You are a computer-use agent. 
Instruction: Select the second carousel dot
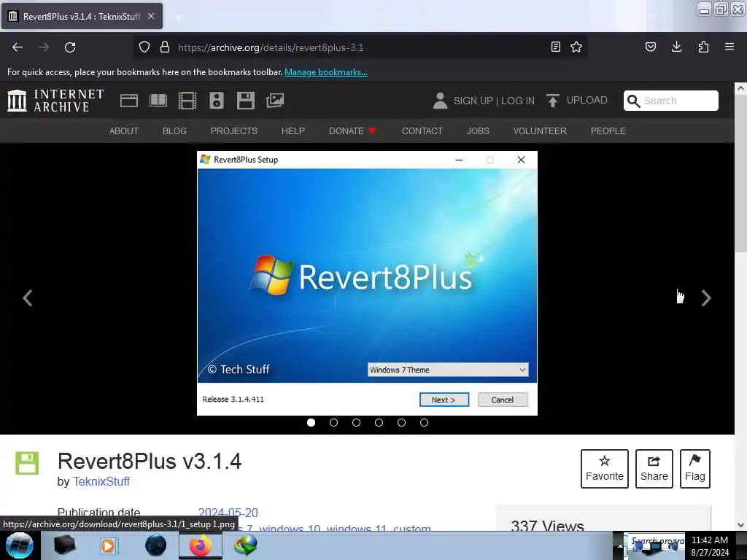(333, 422)
